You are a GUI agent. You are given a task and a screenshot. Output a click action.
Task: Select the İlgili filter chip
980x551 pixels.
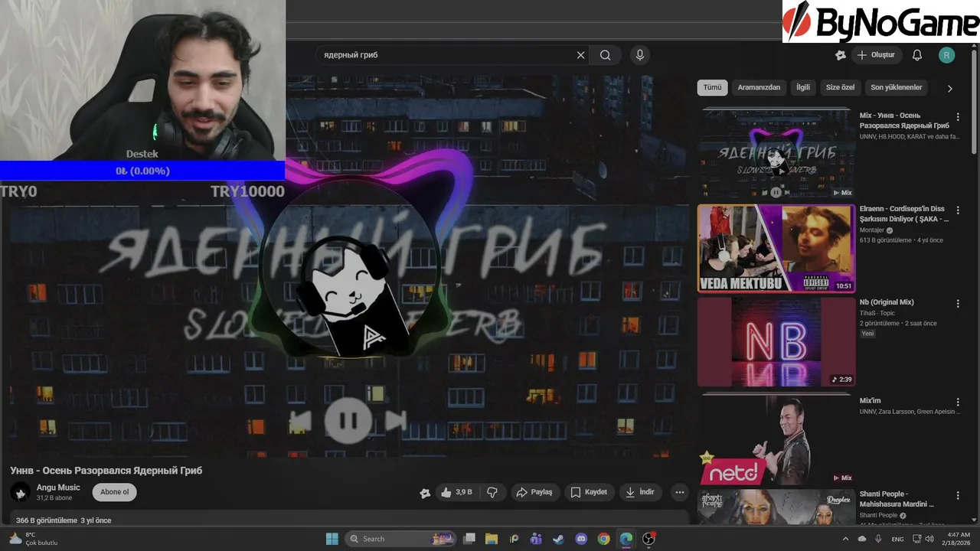803,87
